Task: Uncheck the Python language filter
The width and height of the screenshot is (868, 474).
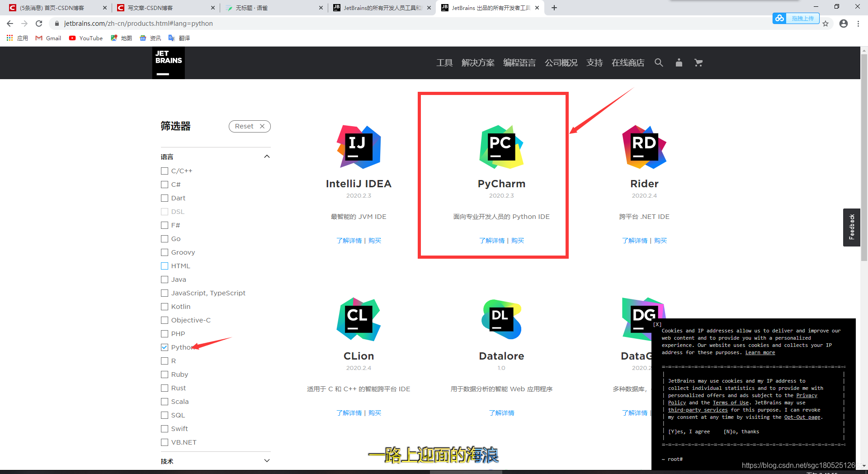Action: click(165, 347)
